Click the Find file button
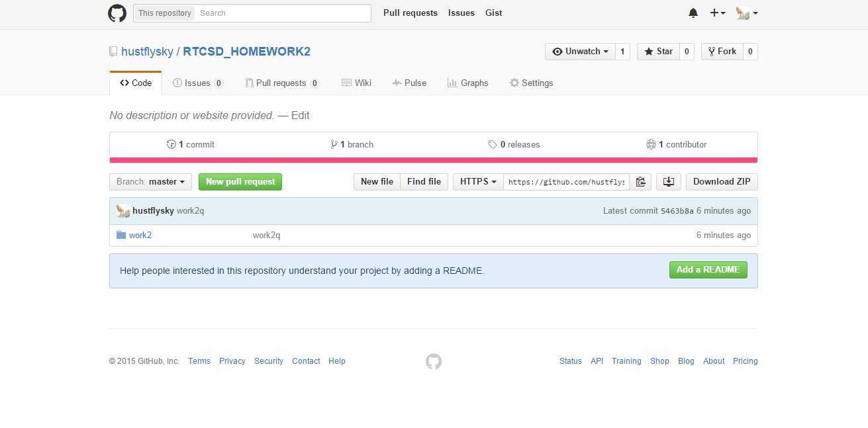This screenshot has width=868, height=428. click(424, 182)
